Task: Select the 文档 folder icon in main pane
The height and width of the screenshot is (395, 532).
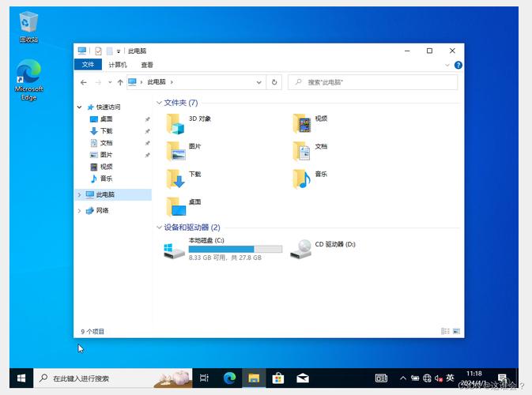Action: coord(302,151)
